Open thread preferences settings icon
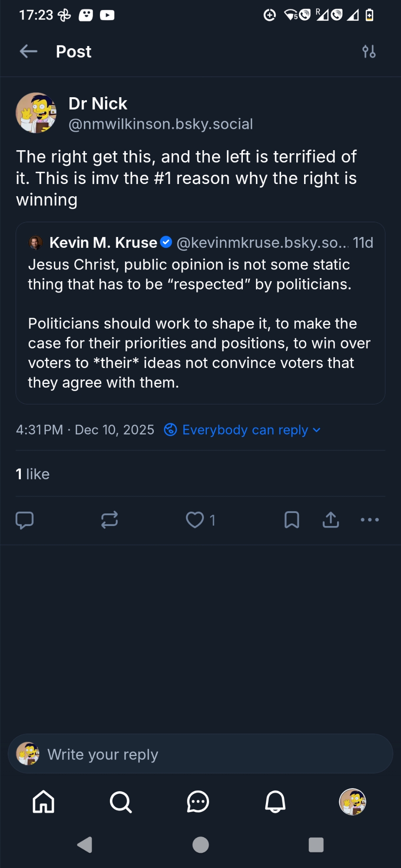This screenshot has width=401, height=868. pos(369,52)
